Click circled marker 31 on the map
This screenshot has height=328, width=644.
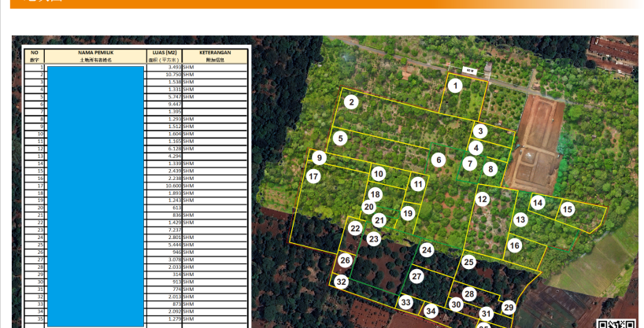click(x=486, y=314)
